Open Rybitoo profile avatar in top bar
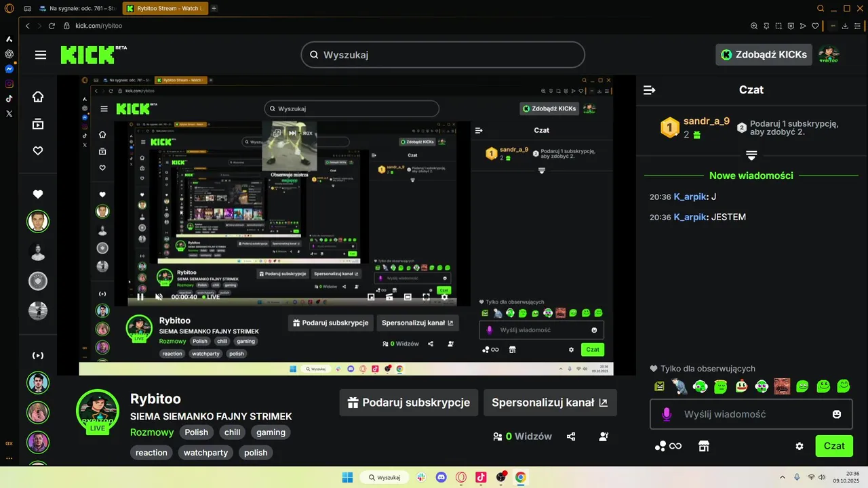Screen dimensions: 868x488 click(x=829, y=55)
